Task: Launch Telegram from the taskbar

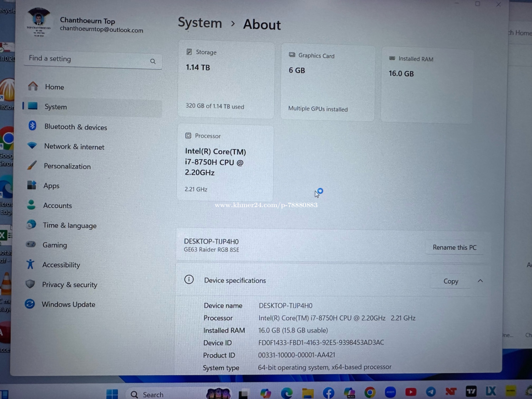Action: 431,392
